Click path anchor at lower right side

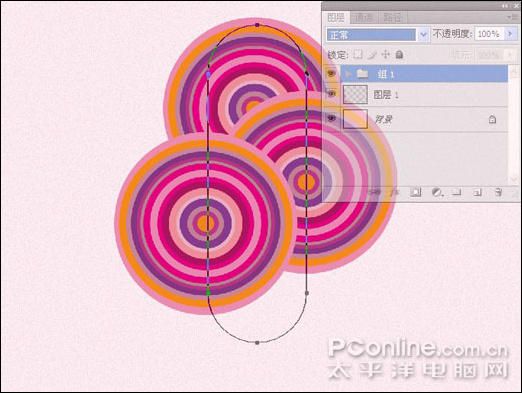click(x=307, y=293)
